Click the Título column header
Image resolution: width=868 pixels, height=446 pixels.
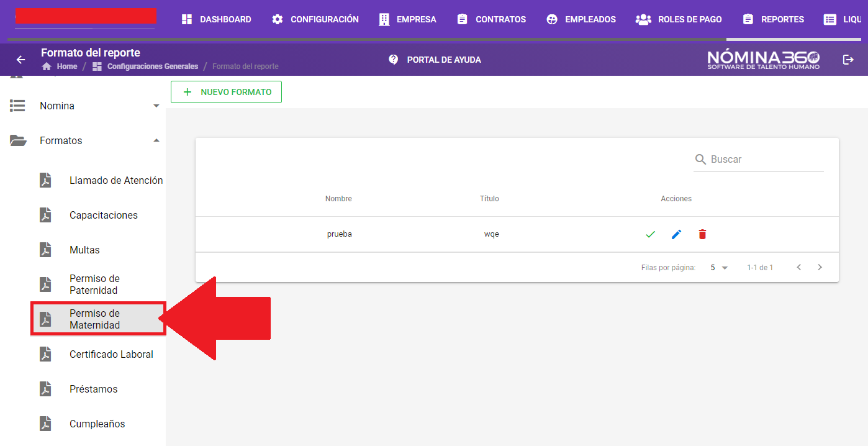[489, 199]
